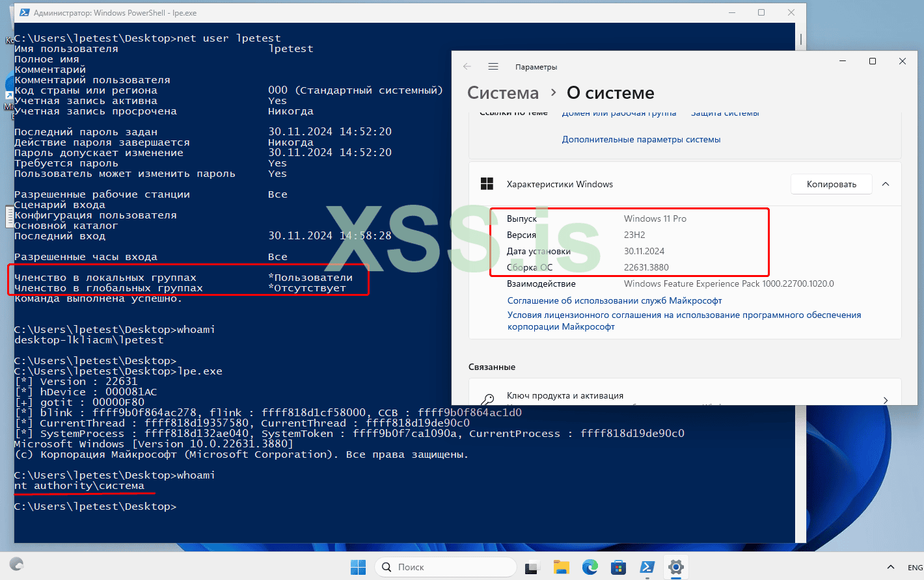Click the taskbar Поиск search box

pyautogui.click(x=446, y=567)
